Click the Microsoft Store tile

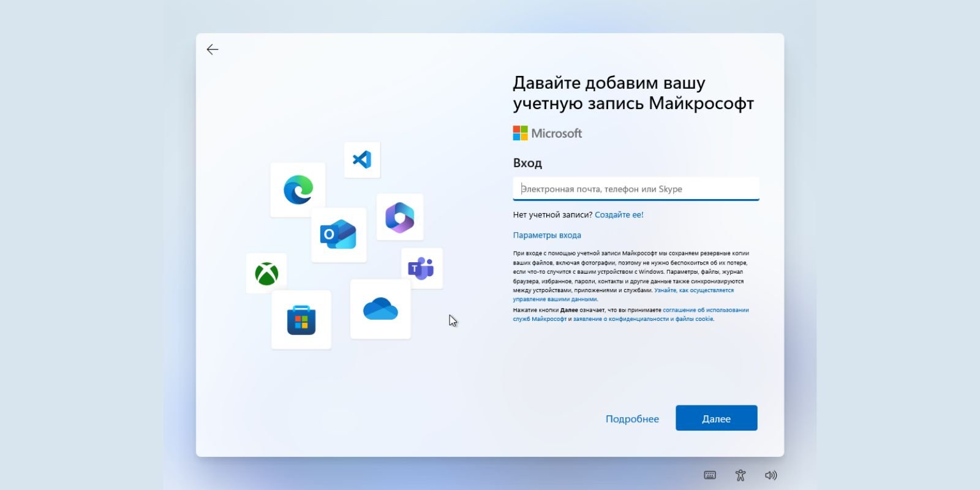pos(301,320)
